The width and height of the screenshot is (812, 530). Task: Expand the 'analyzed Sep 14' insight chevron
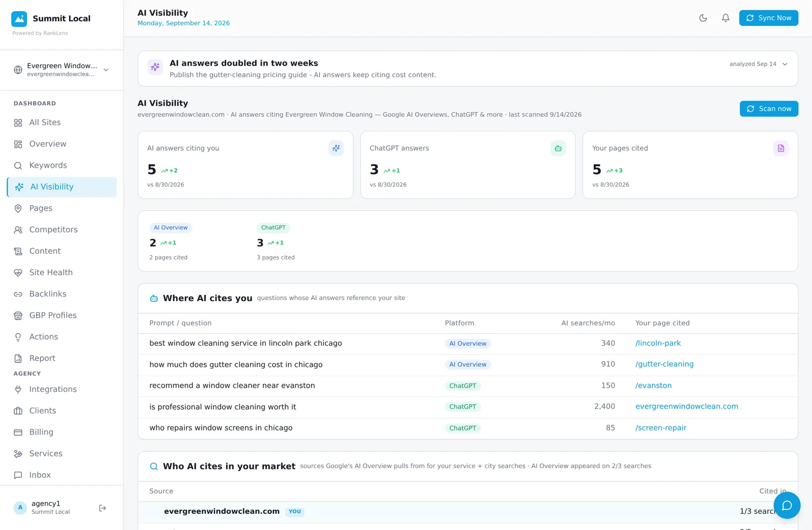click(x=785, y=64)
